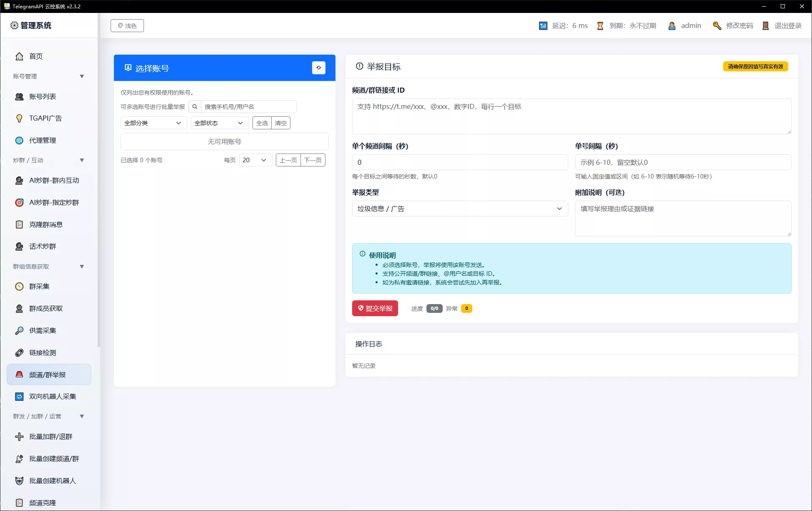Click the globe icon for 代理管理

[x=19, y=141]
